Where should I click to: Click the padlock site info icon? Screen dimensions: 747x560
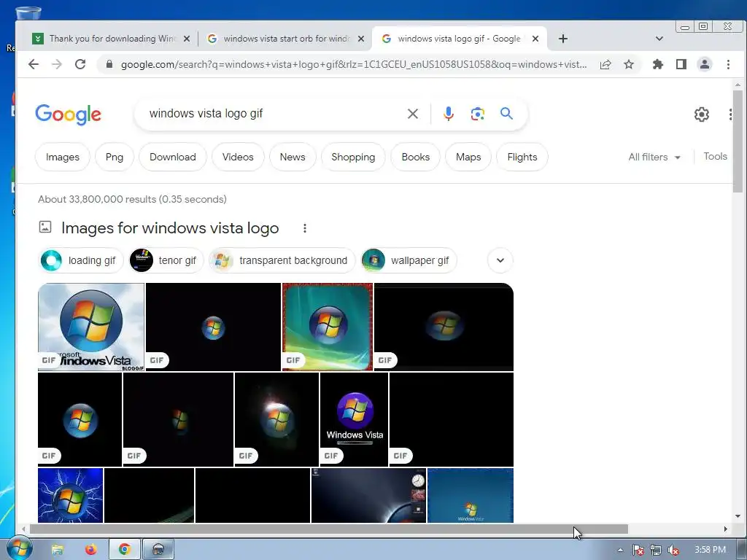click(x=109, y=64)
